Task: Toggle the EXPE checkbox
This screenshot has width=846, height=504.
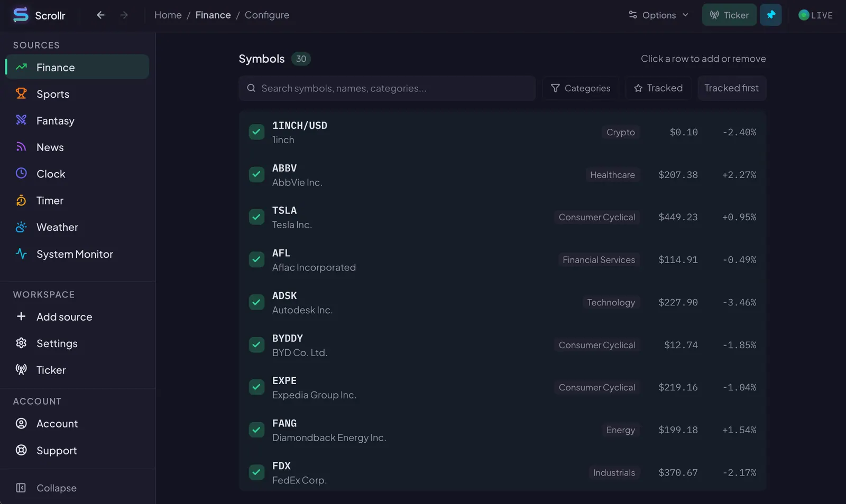Action: point(256,387)
